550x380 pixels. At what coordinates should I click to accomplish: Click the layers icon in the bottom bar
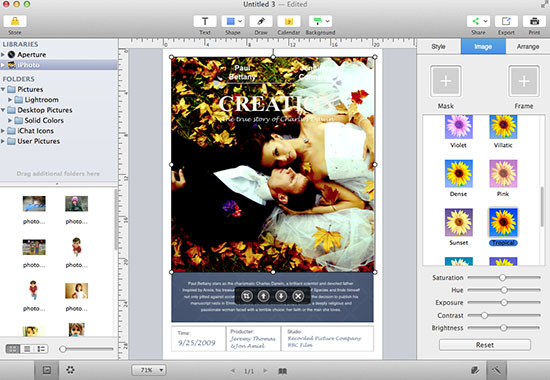click(475, 370)
